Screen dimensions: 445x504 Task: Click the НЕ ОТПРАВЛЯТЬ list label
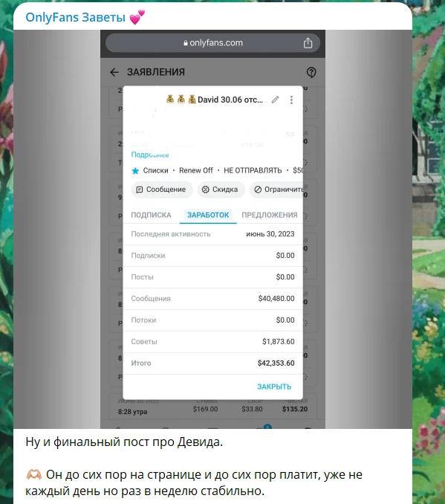(x=253, y=170)
